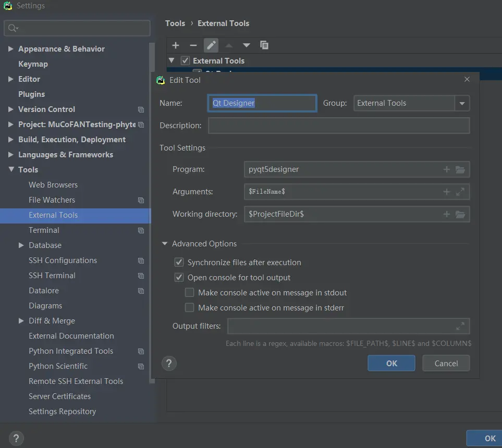Uncheck Synchronize files after execution

pos(179,263)
